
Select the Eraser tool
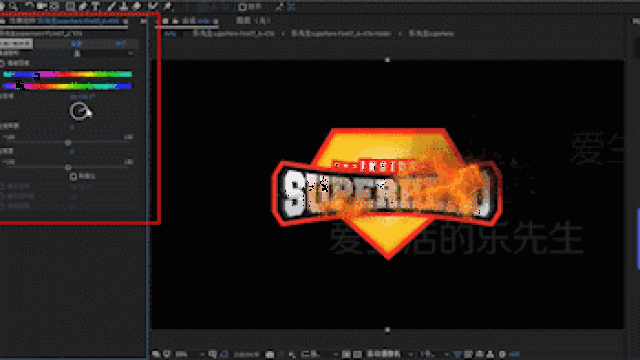(137, 6)
